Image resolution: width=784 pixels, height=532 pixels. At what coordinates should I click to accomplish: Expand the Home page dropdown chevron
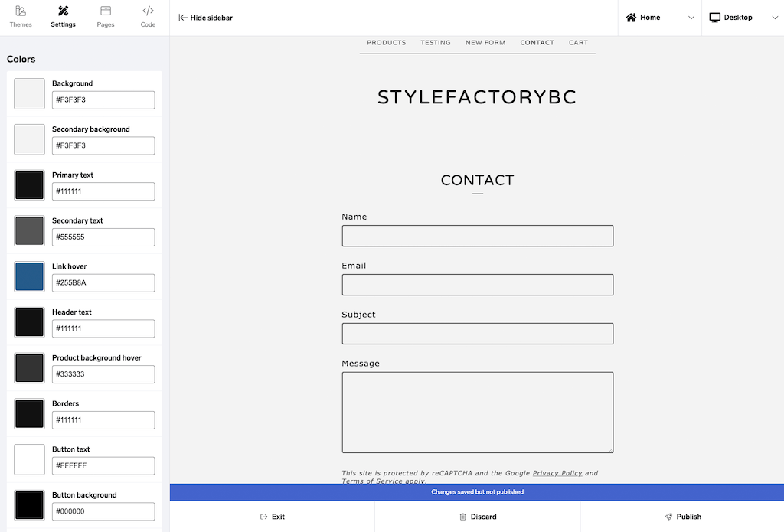(x=691, y=18)
